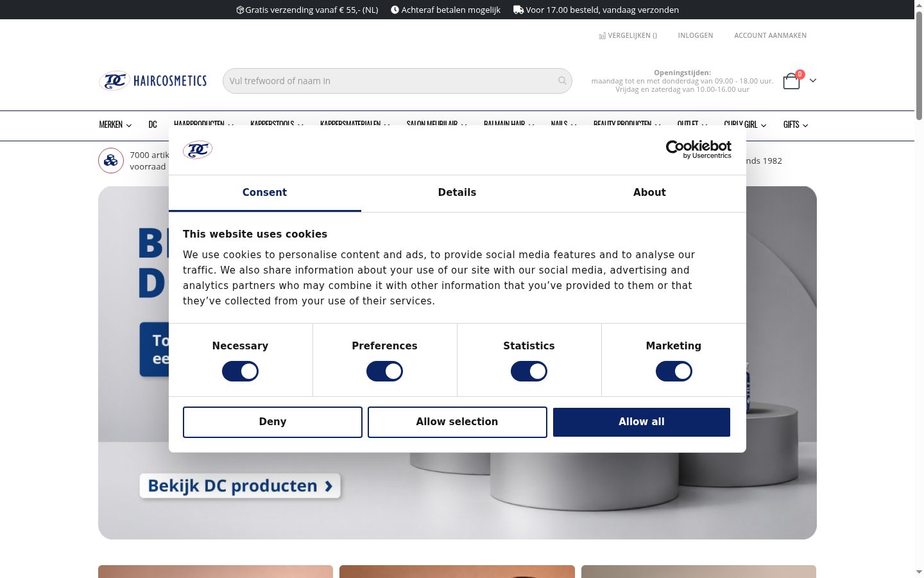Deny all cookies
The image size is (924, 578).
pos(273,422)
